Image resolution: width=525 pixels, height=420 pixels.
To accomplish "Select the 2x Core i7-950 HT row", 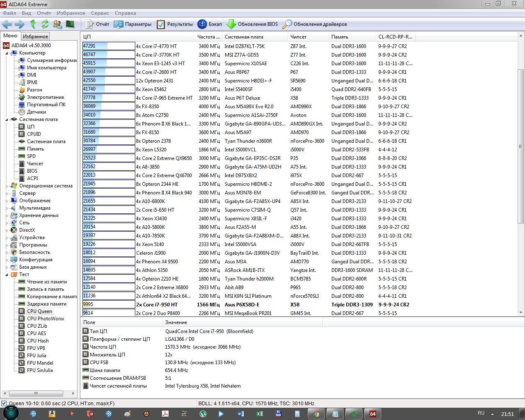I will (x=249, y=305).
